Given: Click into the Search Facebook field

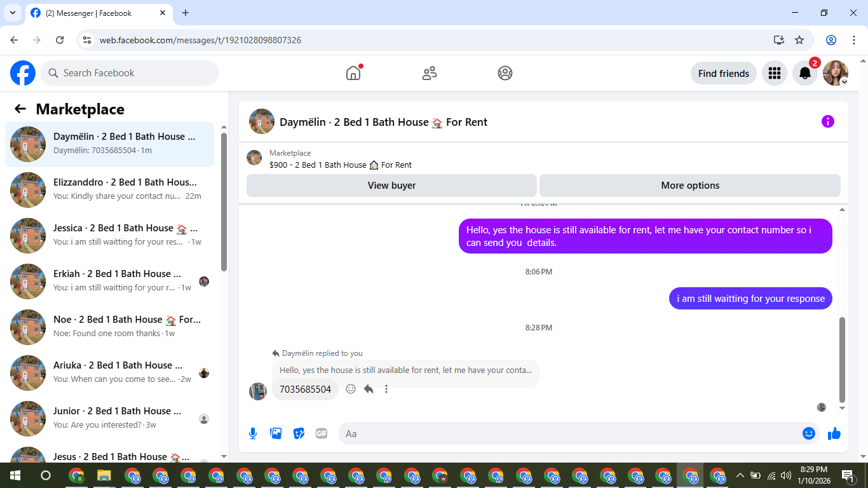Looking at the screenshot, I should point(130,73).
